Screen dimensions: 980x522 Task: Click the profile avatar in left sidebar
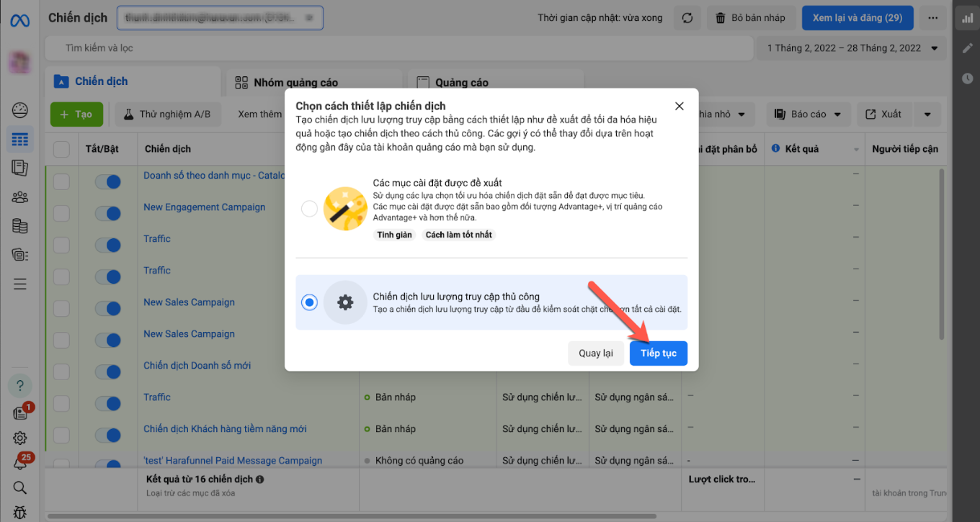[19, 62]
